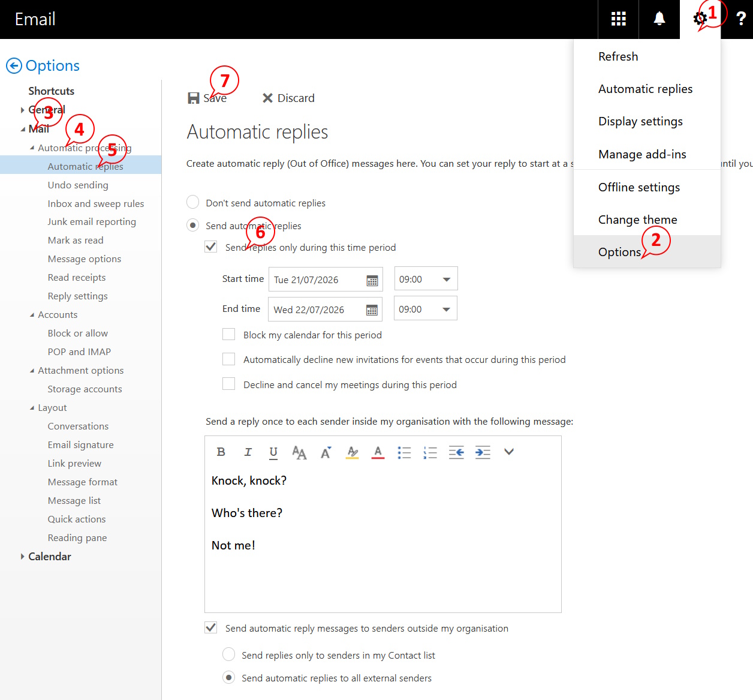Expand more formatting options chevron
The width and height of the screenshot is (753, 700).
pos(508,452)
